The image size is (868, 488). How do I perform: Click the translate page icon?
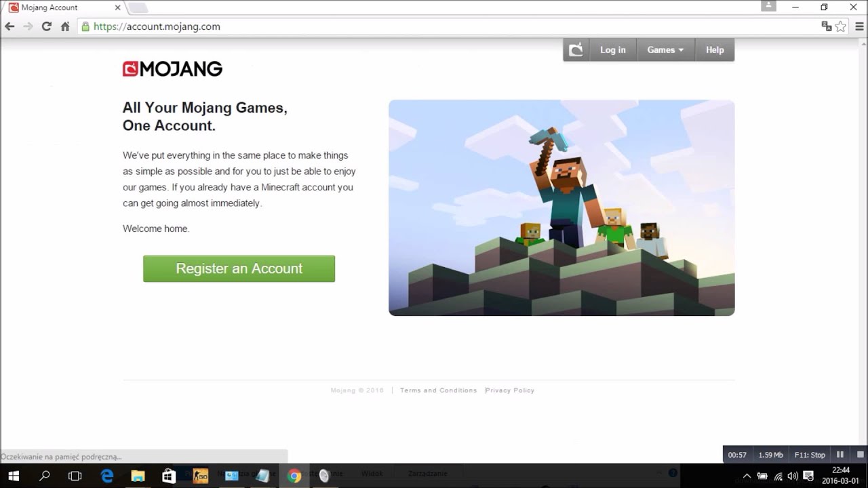(826, 26)
